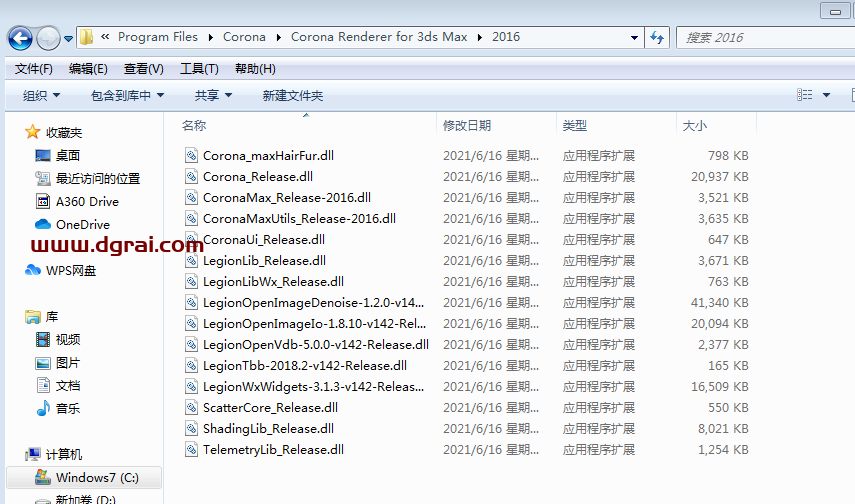Screen dimensions: 855x504
Task: Select CoronaMaxUtils_Release-2016.dll file icon
Action: click(x=191, y=219)
